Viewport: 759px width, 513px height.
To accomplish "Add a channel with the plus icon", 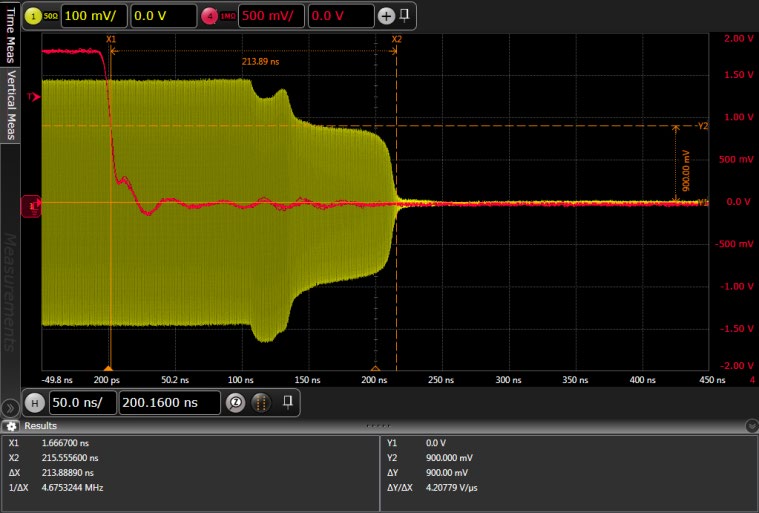I will (386, 16).
